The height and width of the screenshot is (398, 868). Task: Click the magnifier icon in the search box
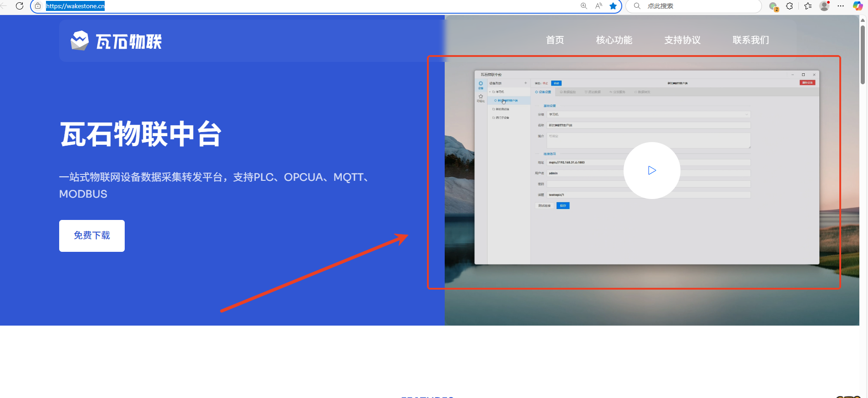[637, 6]
